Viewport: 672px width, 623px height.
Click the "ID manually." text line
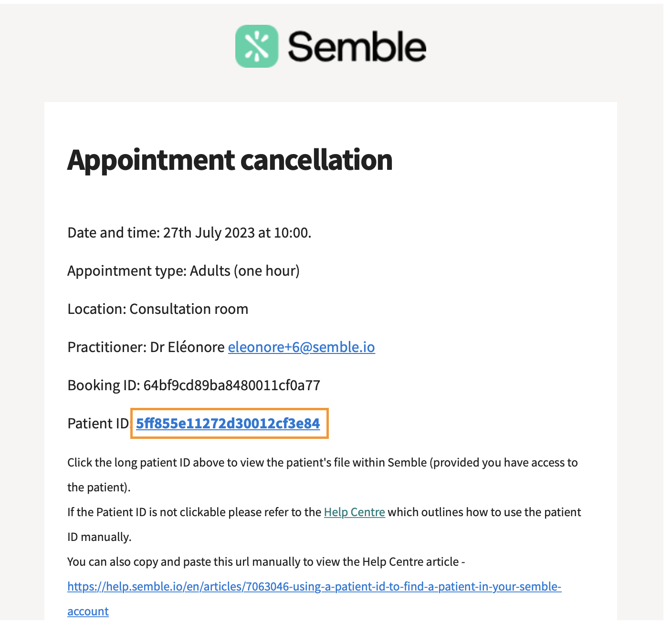pyautogui.click(x=99, y=537)
